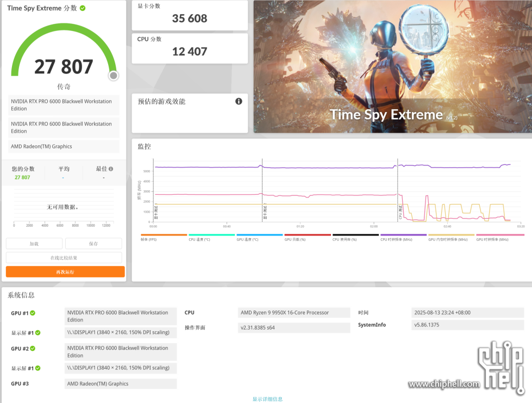532x403 pixels.
Task: Click the large 27 807 score in the gauge
Action: 64,66
